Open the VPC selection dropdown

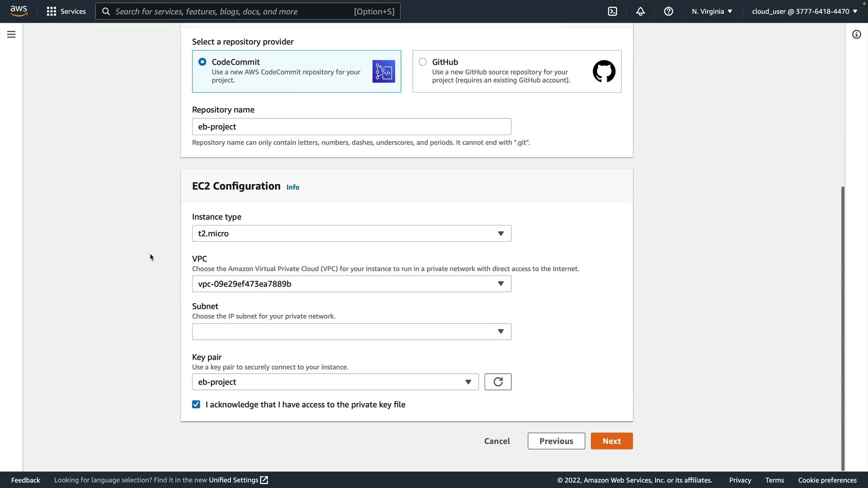351,284
